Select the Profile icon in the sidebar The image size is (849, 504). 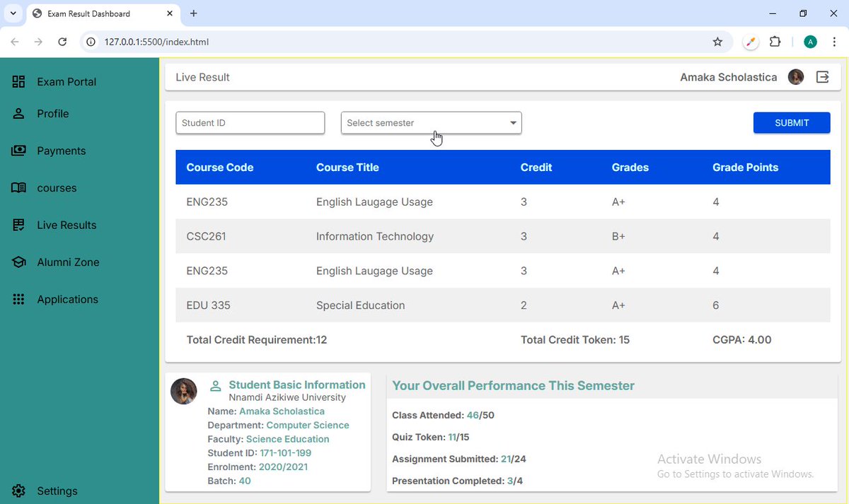coord(19,113)
